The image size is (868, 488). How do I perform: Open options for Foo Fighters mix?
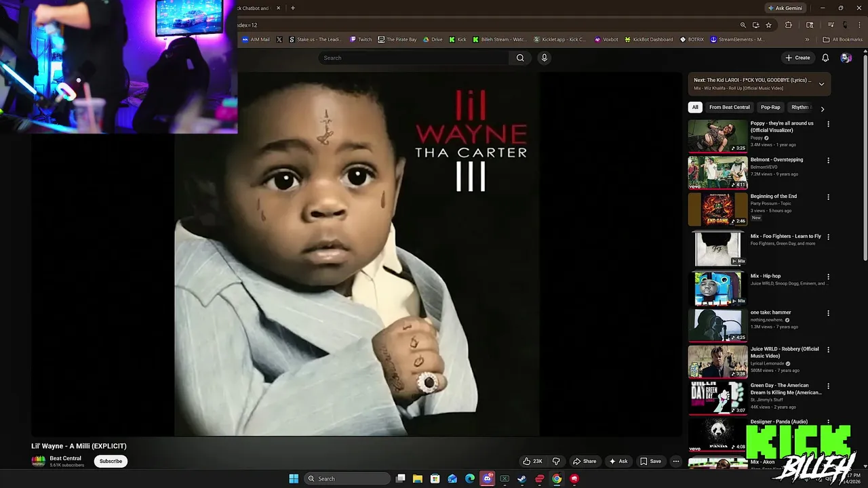coord(828,237)
